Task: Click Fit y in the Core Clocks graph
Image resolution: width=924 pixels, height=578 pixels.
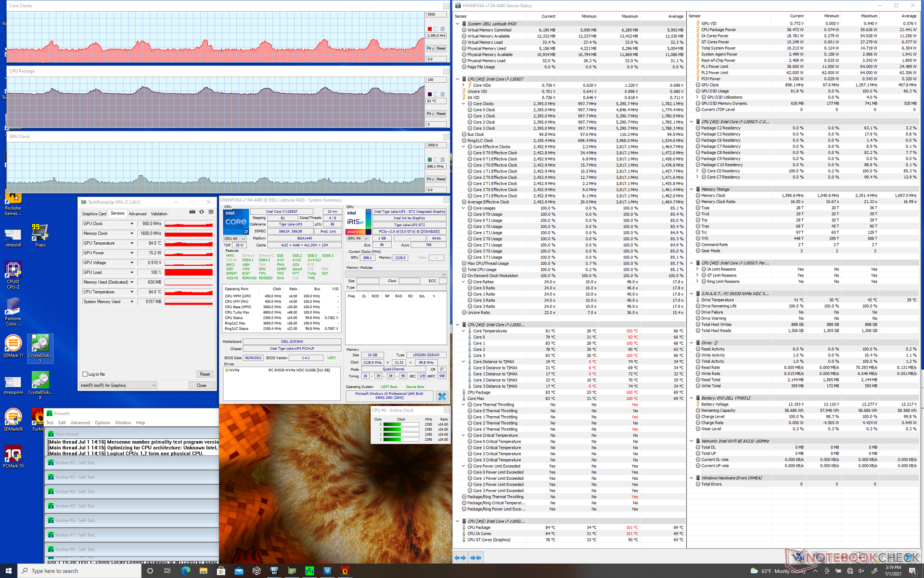Action: coord(430,48)
